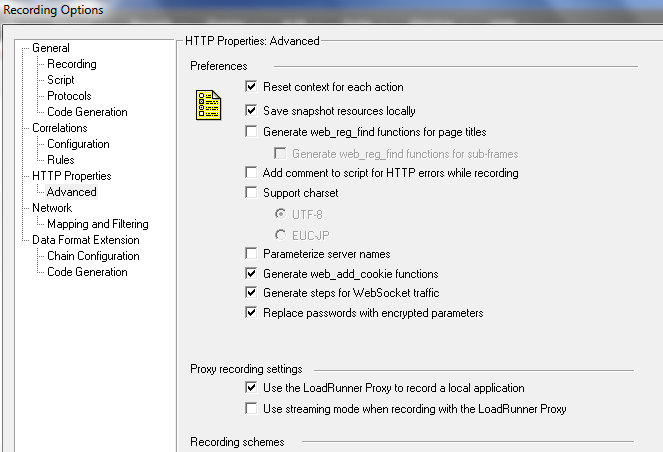This screenshot has width=663, height=452.
Task: Select the EUC-JP radio button
Action: [x=281, y=234]
